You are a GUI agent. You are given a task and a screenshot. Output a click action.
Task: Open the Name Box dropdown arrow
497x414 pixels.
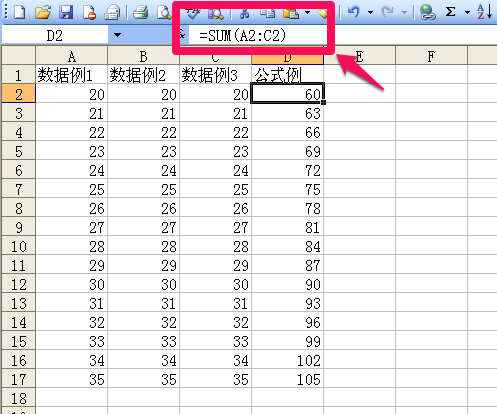coord(117,35)
